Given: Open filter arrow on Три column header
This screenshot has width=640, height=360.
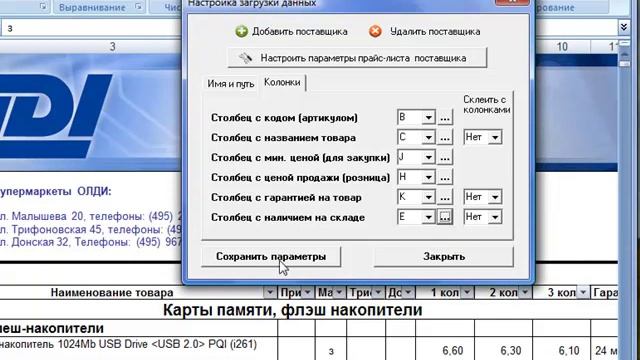Looking at the screenshot, I should click(x=378, y=292).
